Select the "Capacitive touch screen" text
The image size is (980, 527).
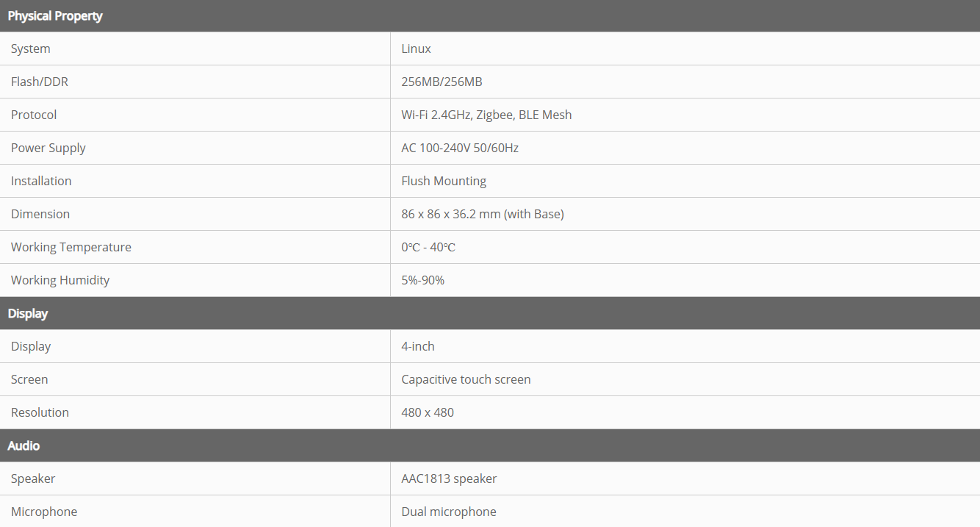(466, 379)
